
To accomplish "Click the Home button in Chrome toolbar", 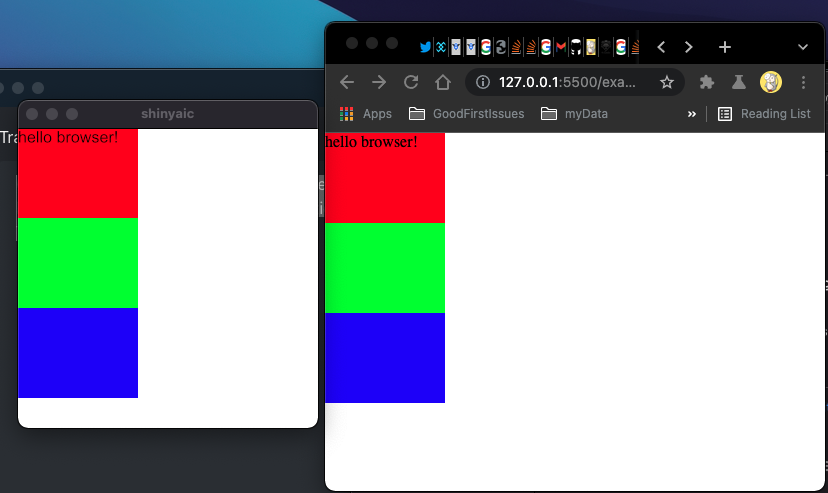I will click(443, 82).
